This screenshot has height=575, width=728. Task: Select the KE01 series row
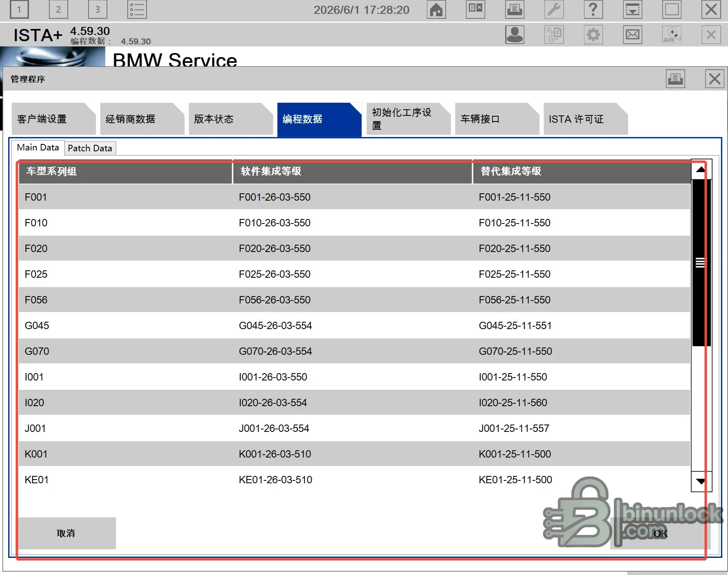(x=354, y=480)
